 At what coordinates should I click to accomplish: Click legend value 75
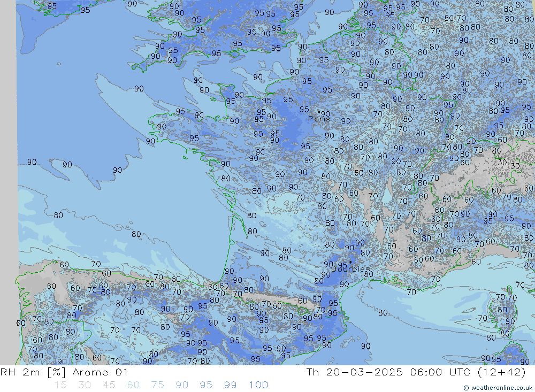tap(157, 385)
